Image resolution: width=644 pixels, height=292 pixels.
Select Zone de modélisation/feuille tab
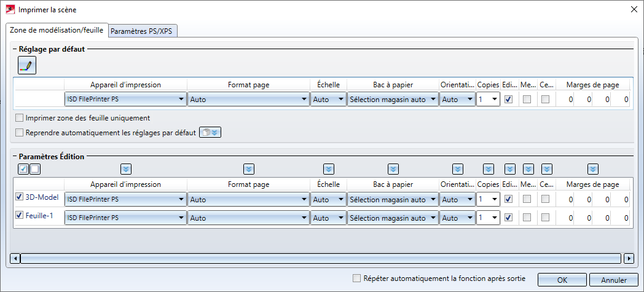(x=57, y=30)
